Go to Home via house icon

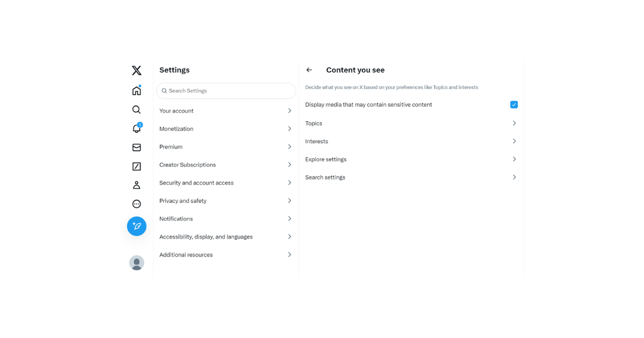point(136,91)
